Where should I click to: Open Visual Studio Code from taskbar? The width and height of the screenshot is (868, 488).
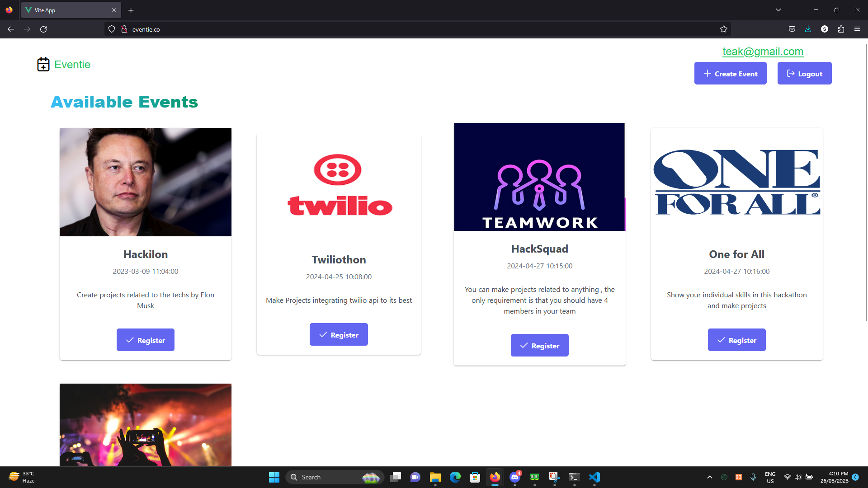coord(594,477)
